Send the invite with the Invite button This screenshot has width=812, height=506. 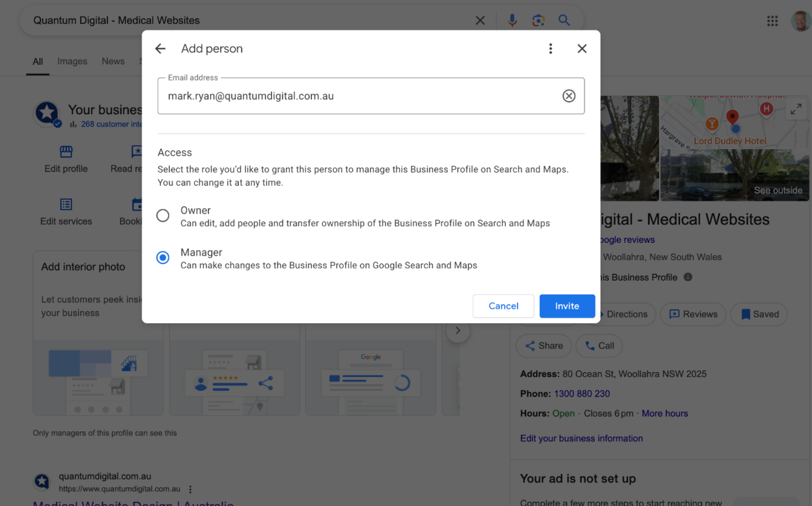coord(567,306)
